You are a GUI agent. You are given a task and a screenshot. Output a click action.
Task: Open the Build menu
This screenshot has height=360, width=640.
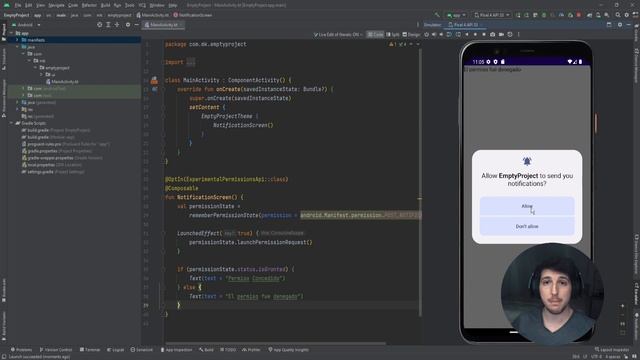[105, 5]
